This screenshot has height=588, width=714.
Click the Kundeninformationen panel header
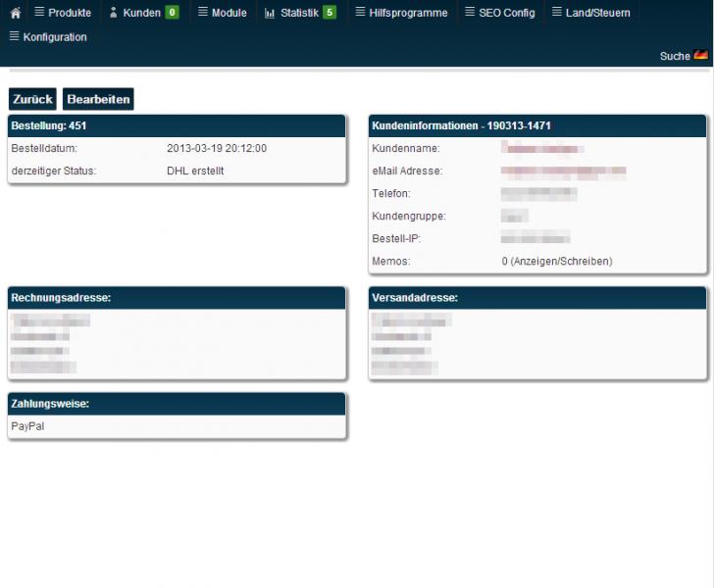536,126
